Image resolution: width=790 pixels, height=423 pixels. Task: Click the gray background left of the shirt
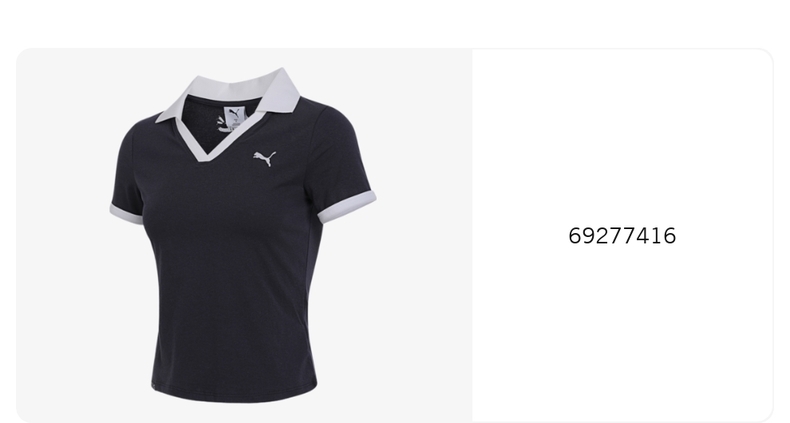63,236
